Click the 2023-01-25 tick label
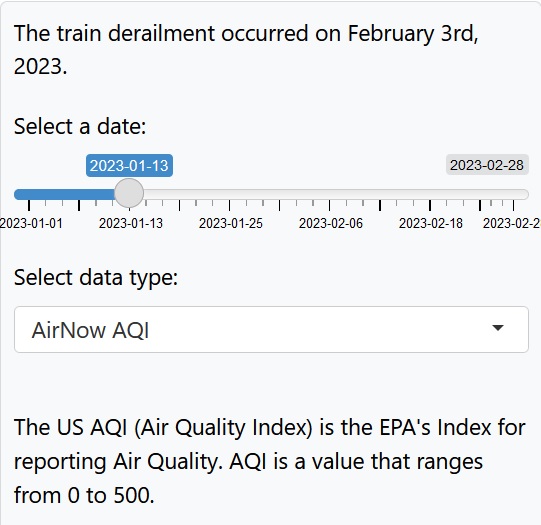The height and width of the screenshot is (525, 541). click(x=231, y=224)
